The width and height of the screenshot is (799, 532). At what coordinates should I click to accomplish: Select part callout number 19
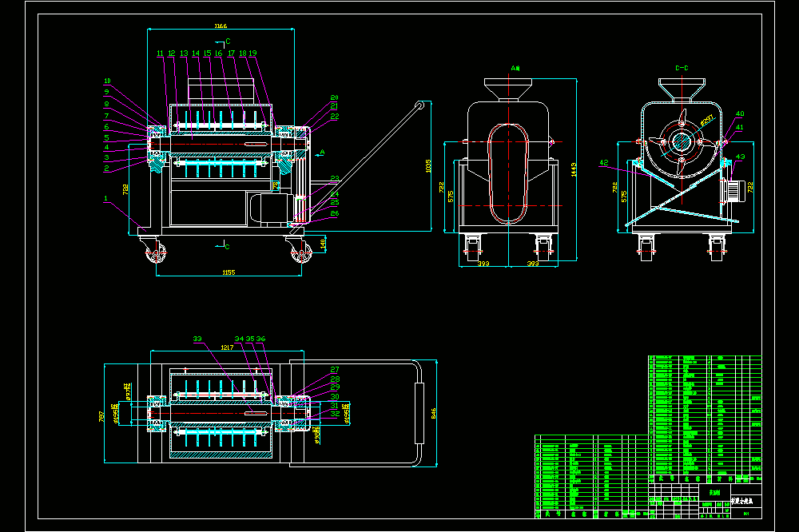point(252,53)
